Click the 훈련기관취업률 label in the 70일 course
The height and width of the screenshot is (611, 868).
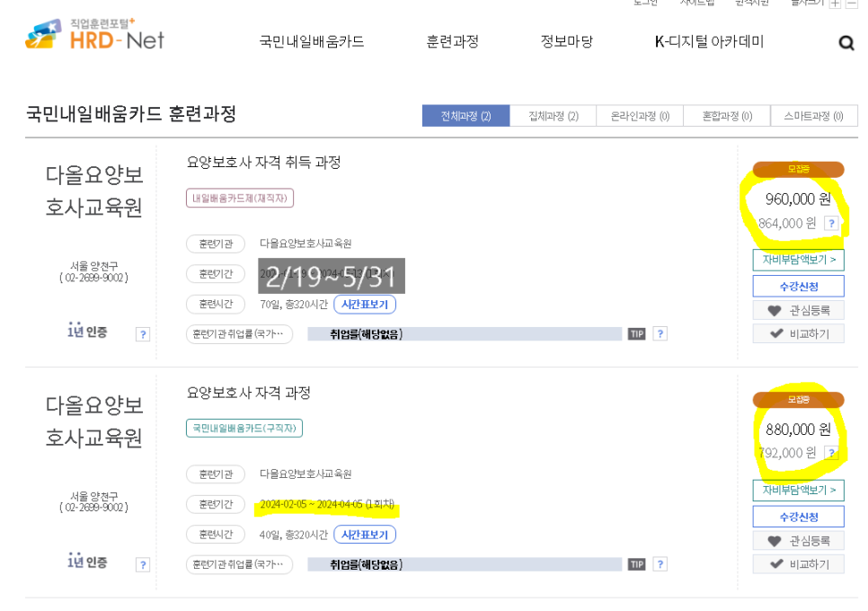pyautogui.click(x=239, y=333)
